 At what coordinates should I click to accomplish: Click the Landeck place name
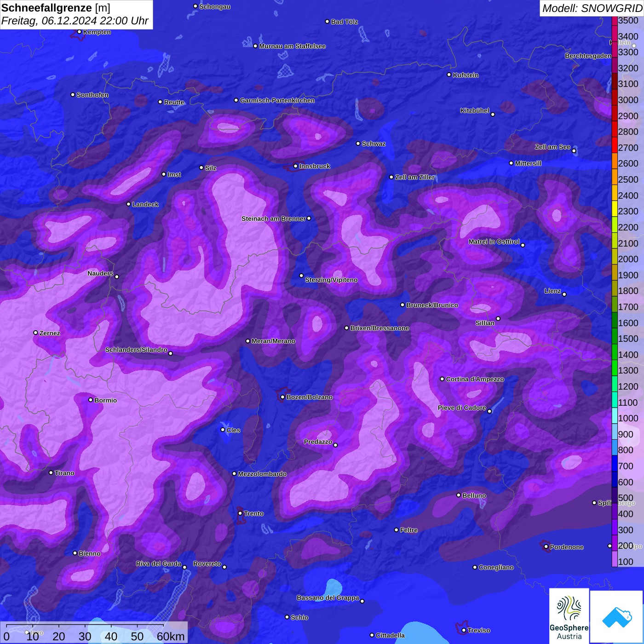[x=145, y=204]
